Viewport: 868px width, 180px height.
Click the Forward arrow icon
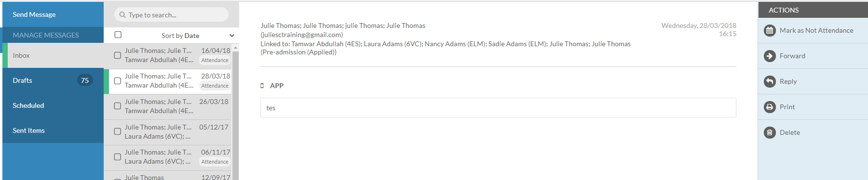(x=770, y=56)
